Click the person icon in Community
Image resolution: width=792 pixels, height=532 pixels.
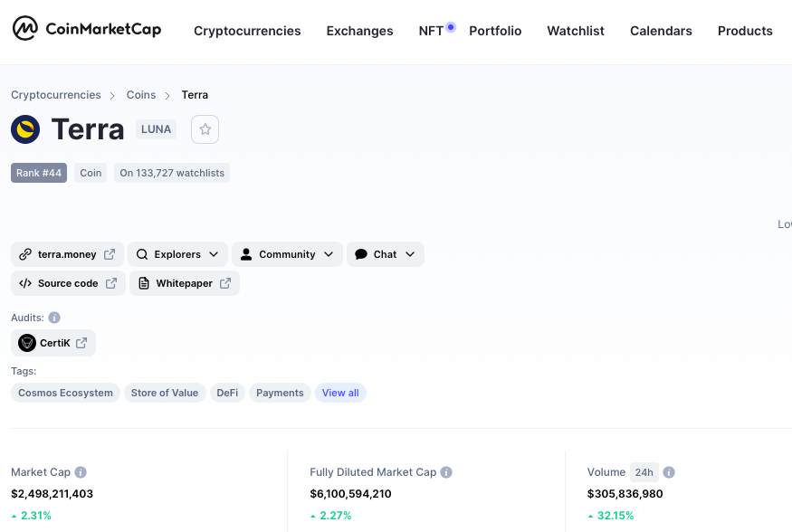(246, 254)
